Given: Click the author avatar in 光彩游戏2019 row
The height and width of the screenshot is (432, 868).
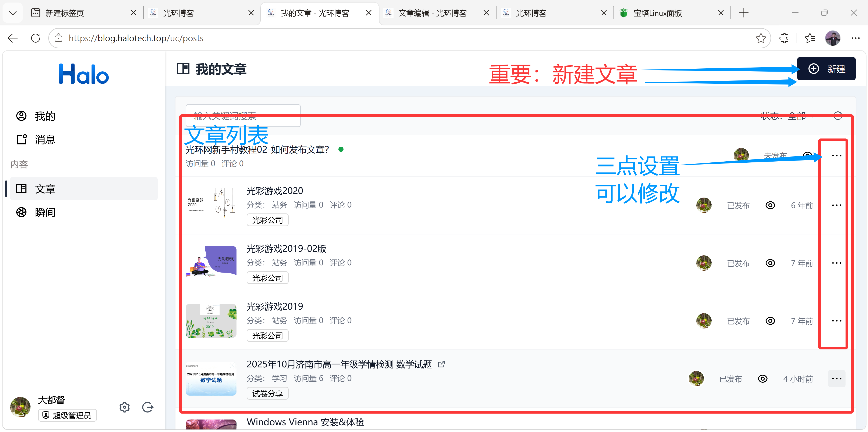Looking at the screenshot, I should coord(704,321).
